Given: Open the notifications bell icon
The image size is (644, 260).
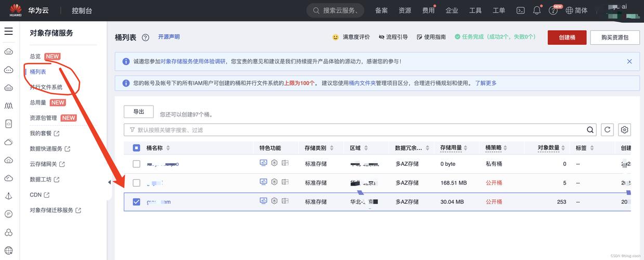Looking at the screenshot, I should tap(537, 10).
